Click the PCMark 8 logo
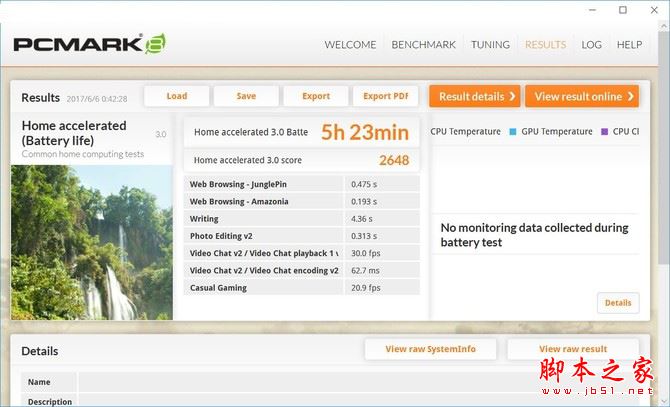 coord(90,44)
